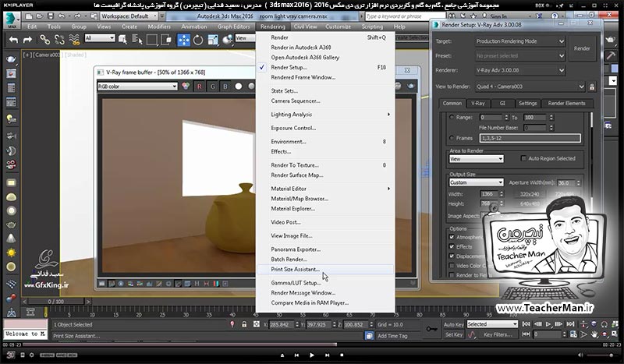Toggle the selection lock icon in status bar
The image size is (624, 364).
point(244,324)
